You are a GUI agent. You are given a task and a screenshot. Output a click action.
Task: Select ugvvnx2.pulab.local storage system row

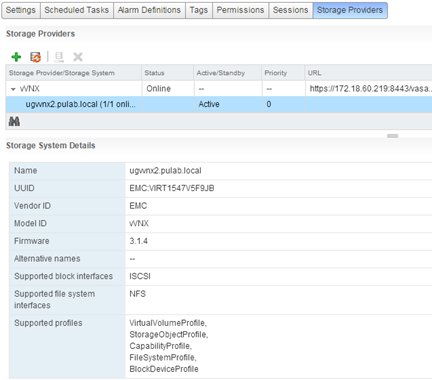pos(219,104)
